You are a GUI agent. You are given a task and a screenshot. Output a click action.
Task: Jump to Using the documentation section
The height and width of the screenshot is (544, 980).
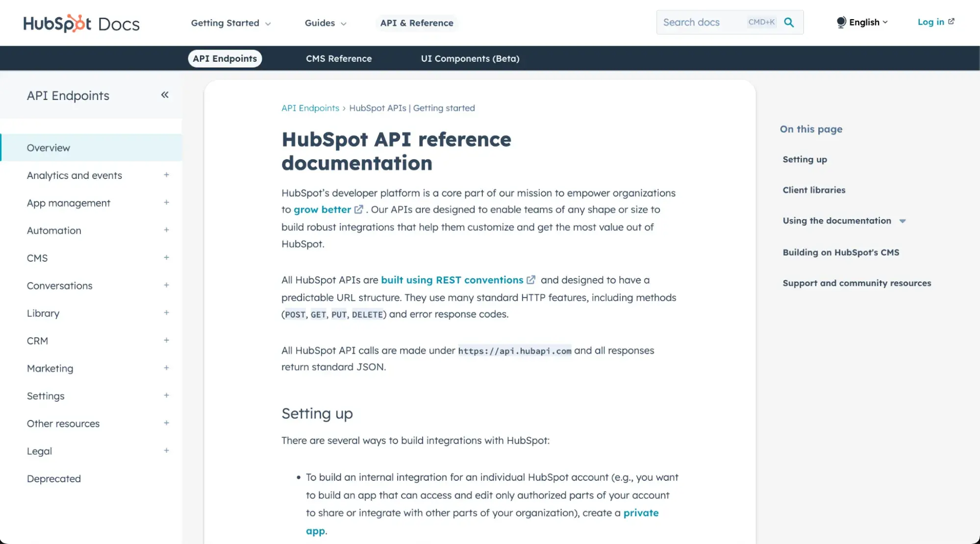pyautogui.click(x=837, y=221)
